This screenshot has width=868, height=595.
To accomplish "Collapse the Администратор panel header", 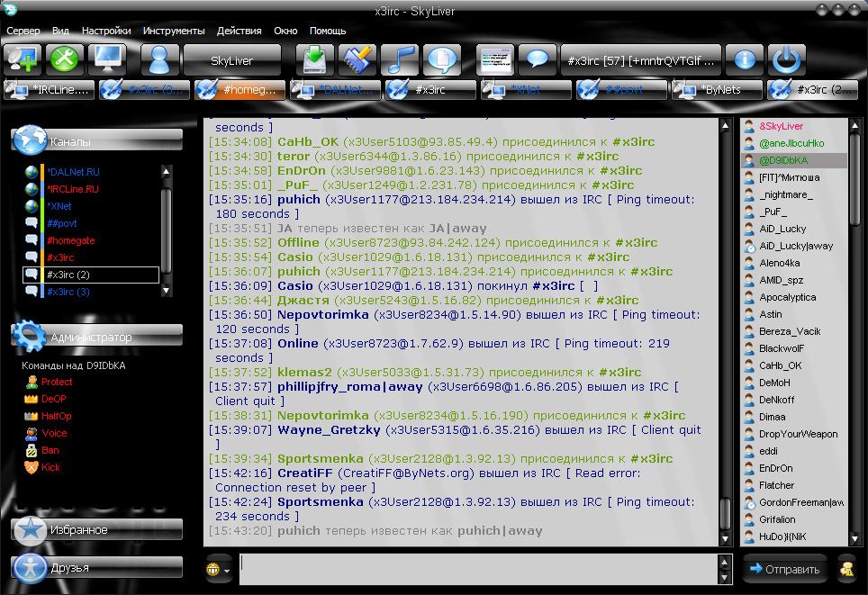I will 97,337.
